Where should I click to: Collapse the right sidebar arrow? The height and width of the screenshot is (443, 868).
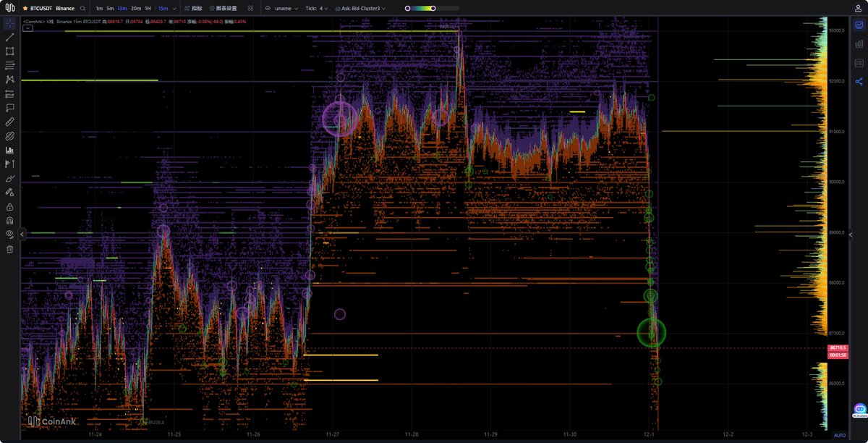(851, 234)
